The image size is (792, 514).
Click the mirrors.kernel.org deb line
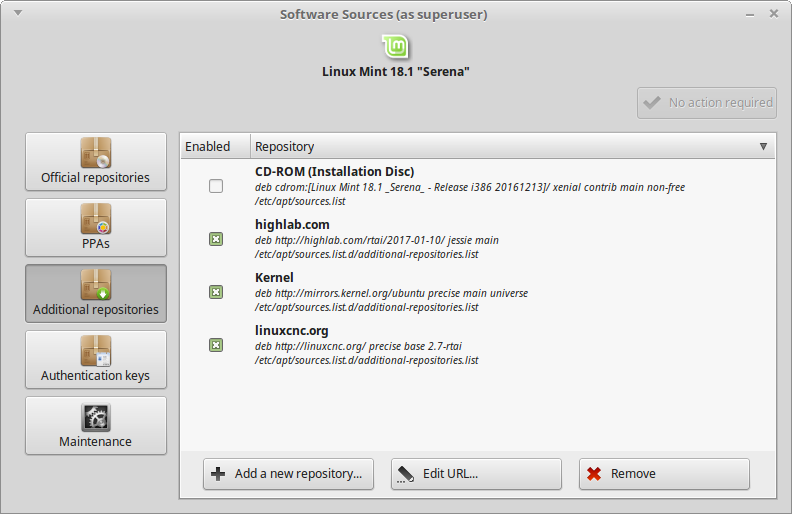(x=391, y=293)
